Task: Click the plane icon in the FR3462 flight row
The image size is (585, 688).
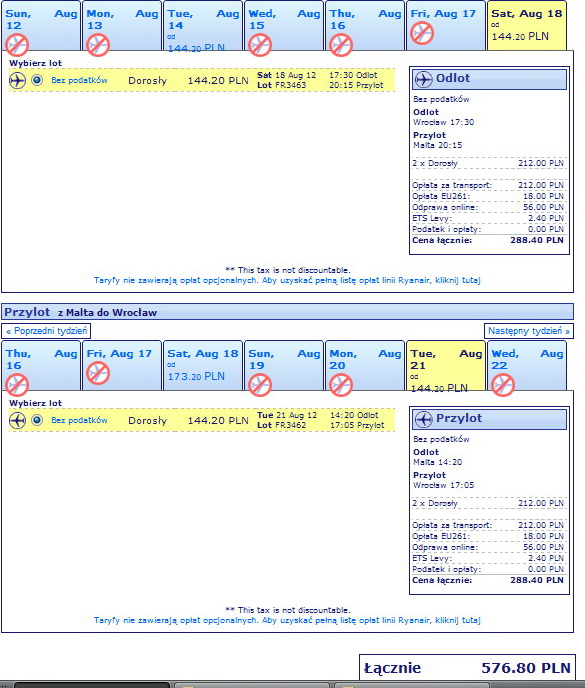Action: pos(18,420)
